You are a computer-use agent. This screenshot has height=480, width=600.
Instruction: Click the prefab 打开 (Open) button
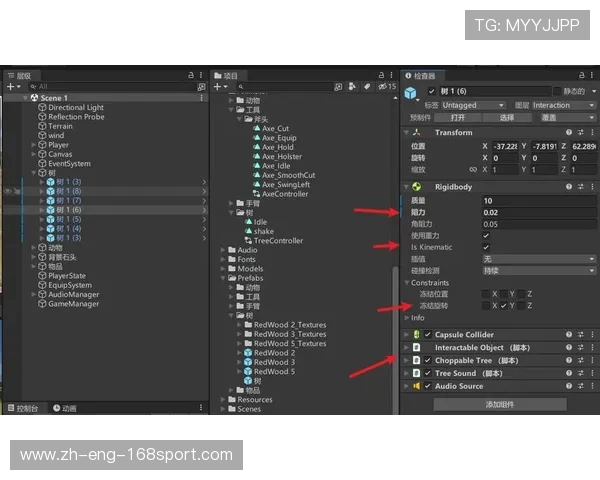458,118
